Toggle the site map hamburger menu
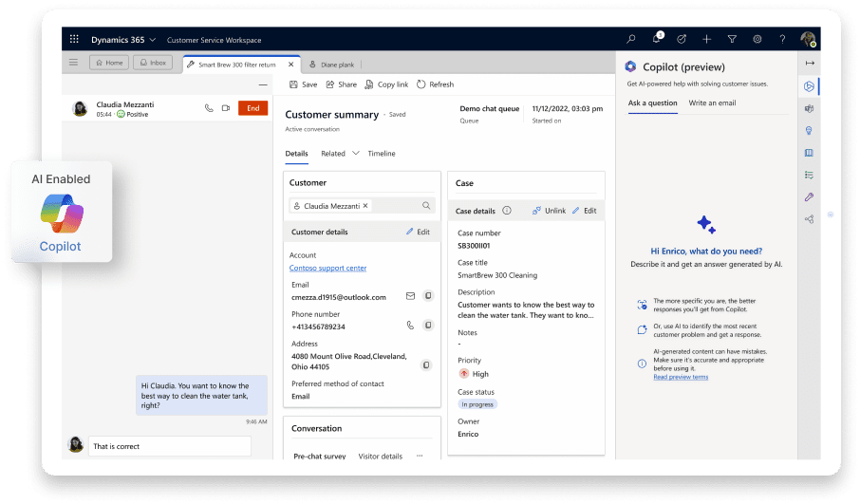This screenshot has height=504, width=860. (x=74, y=63)
